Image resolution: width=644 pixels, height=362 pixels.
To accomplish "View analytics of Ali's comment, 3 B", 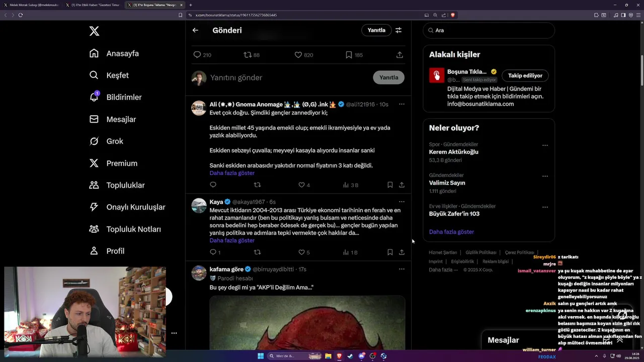I will pyautogui.click(x=350, y=185).
